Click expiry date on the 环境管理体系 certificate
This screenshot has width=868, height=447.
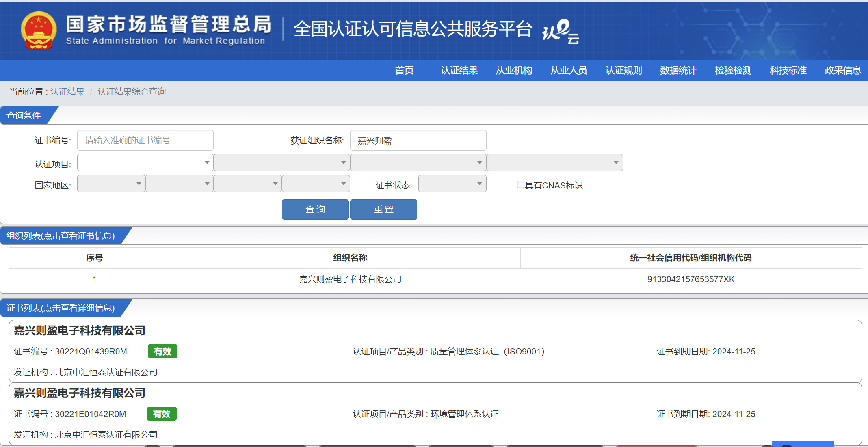coord(706,414)
